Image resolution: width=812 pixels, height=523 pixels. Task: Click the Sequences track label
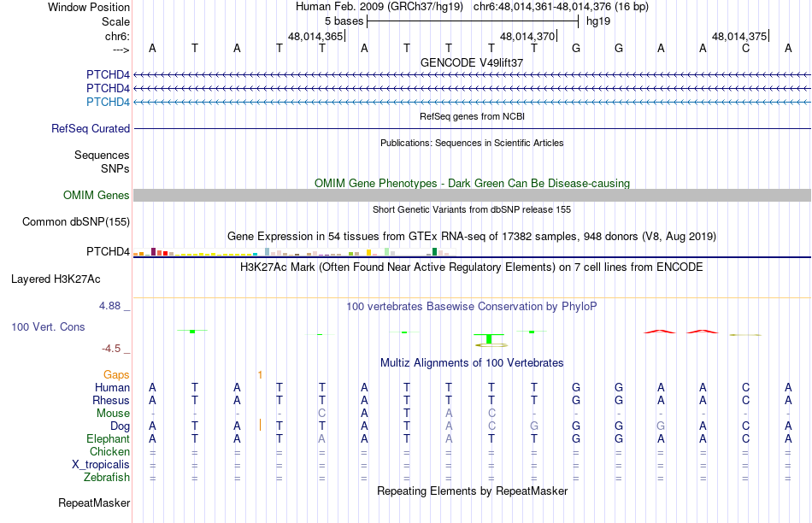coord(102,155)
